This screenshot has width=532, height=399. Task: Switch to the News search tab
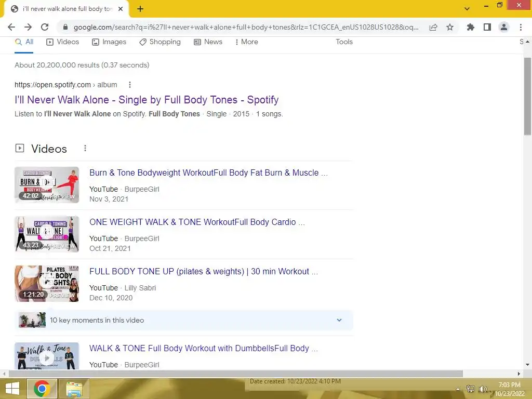[208, 42]
